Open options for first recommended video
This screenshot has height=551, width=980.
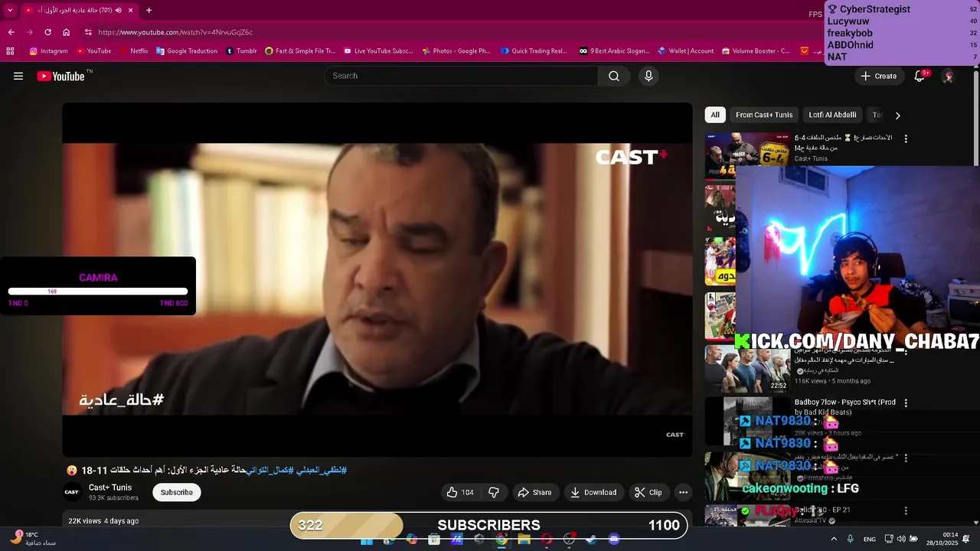click(906, 139)
